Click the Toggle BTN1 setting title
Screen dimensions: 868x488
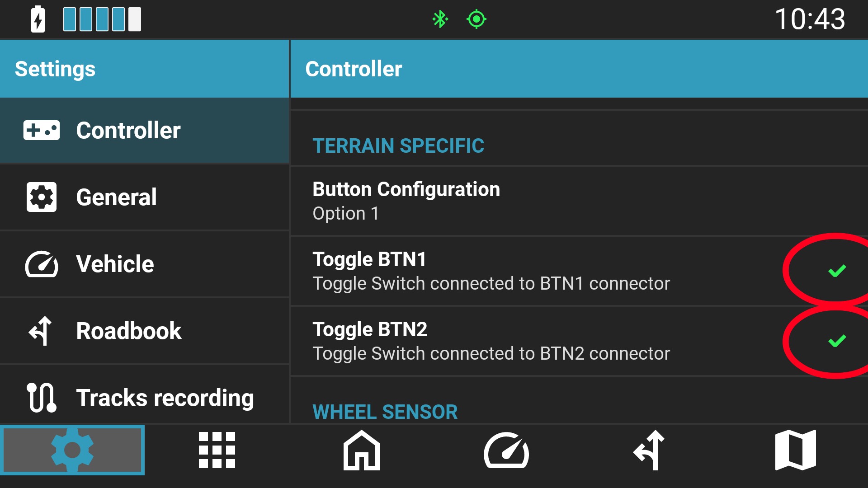click(x=369, y=259)
